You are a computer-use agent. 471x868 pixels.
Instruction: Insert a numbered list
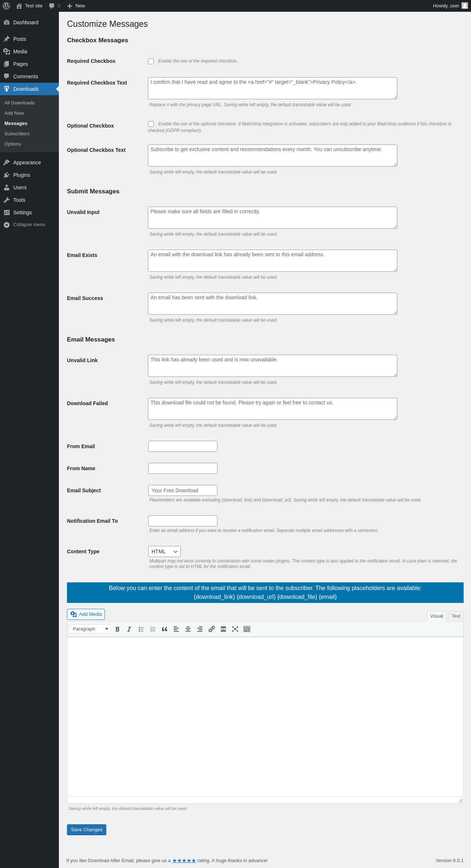[153, 629]
